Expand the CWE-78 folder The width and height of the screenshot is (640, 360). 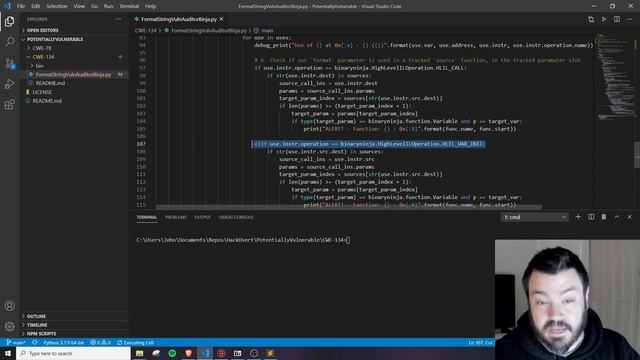pos(42,48)
